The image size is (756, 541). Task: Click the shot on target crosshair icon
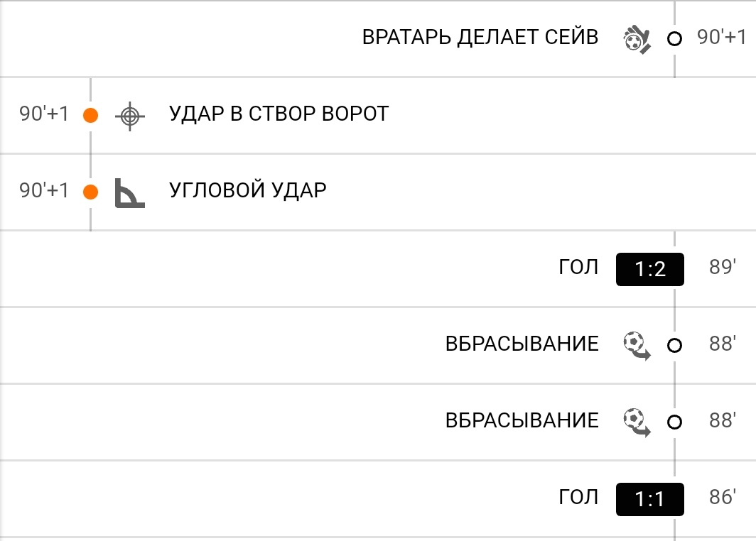pyautogui.click(x=130, y=116)
